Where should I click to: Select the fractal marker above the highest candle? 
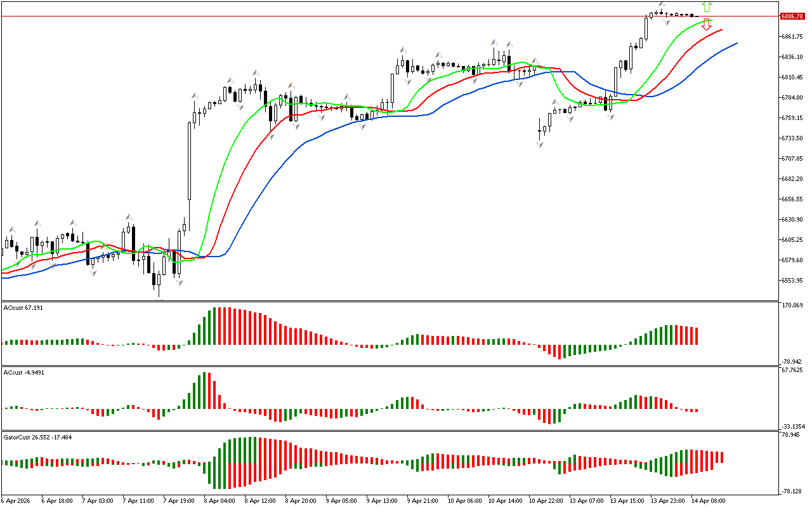[661, 5]
